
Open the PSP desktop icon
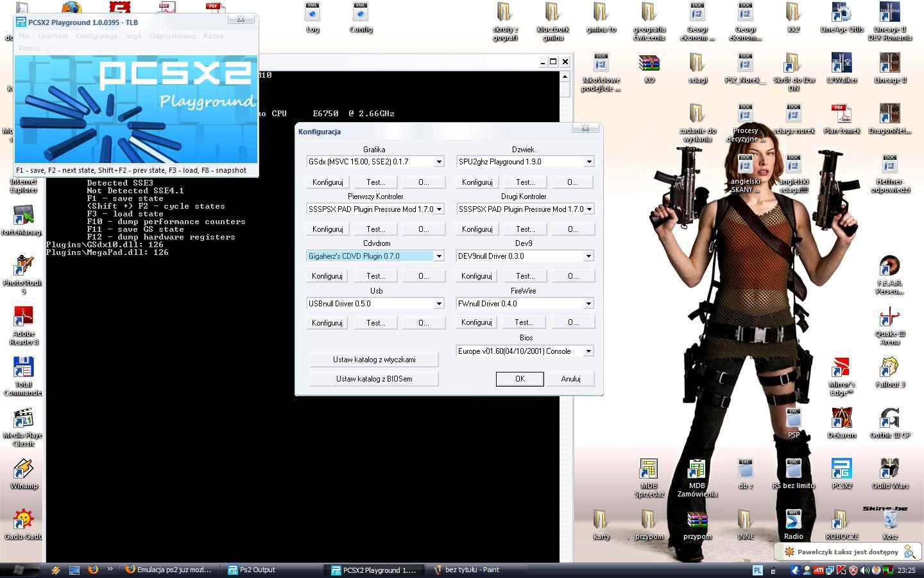794,423
